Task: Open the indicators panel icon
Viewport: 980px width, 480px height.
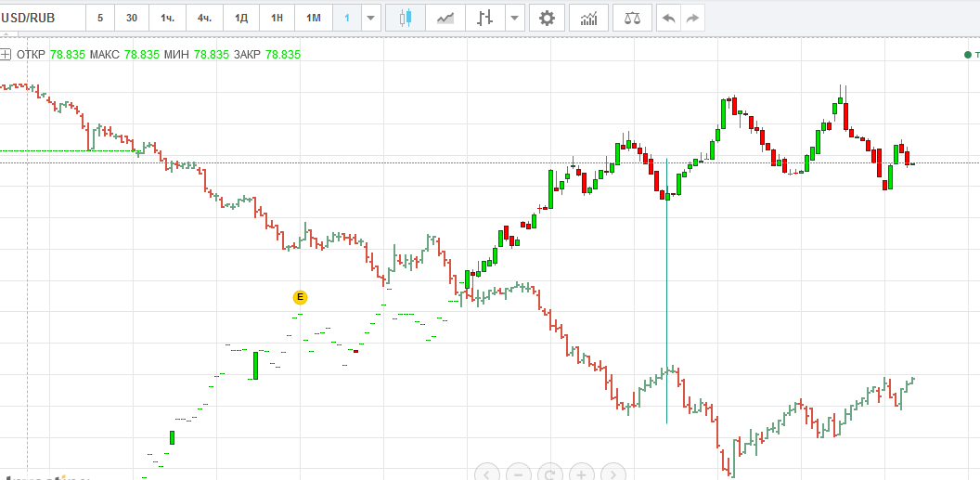Action: 588,18
